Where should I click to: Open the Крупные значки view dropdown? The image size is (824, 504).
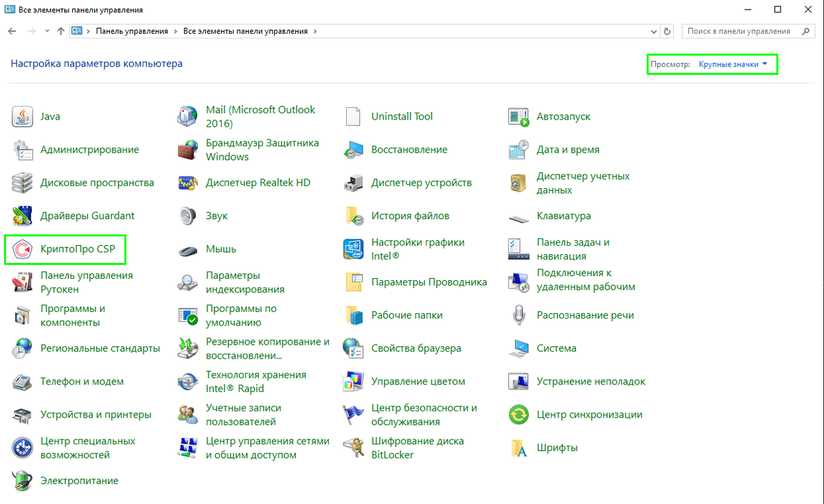(733, 64)
